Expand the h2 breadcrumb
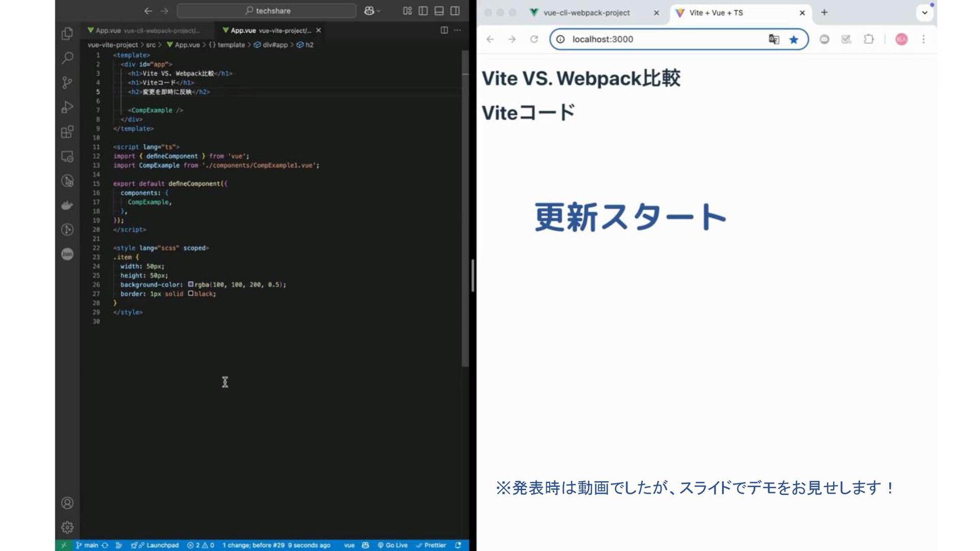Screen dimensions: 980x551 305,45
